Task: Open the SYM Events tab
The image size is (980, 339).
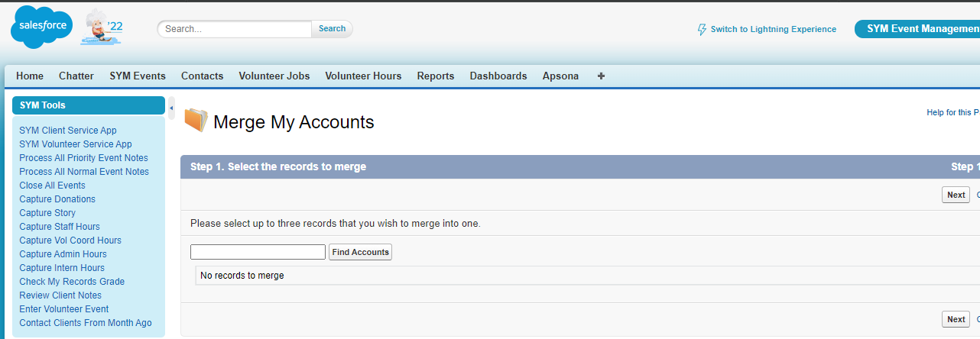Action: click(x=138, y=76)
